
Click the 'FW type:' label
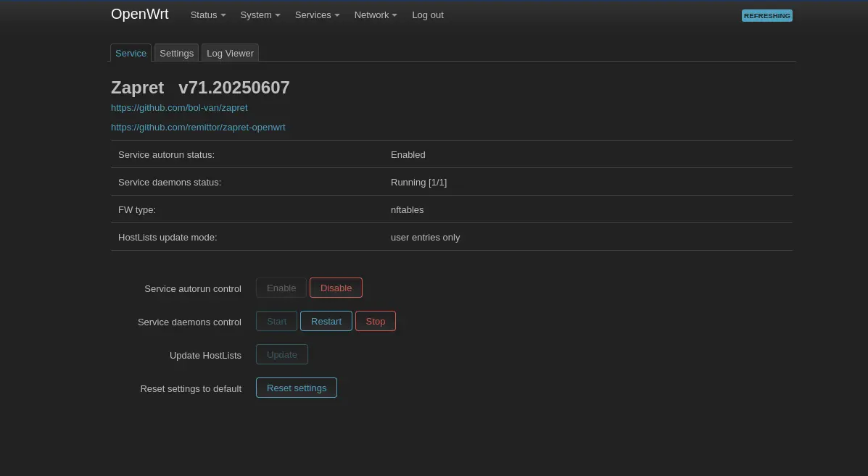point(137,210)
